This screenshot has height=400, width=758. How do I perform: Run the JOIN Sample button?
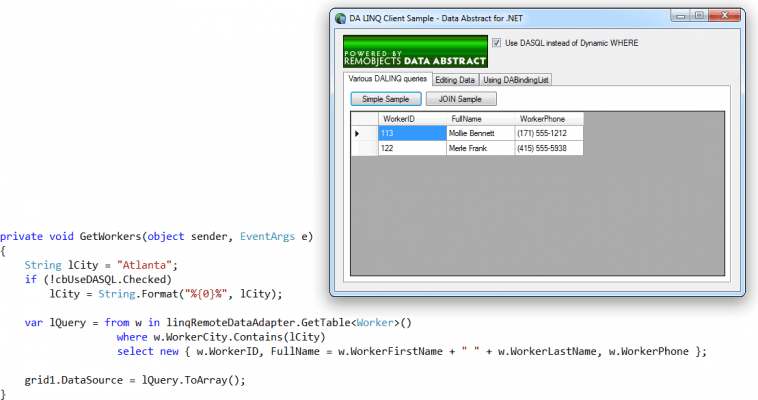pos(461,99)
